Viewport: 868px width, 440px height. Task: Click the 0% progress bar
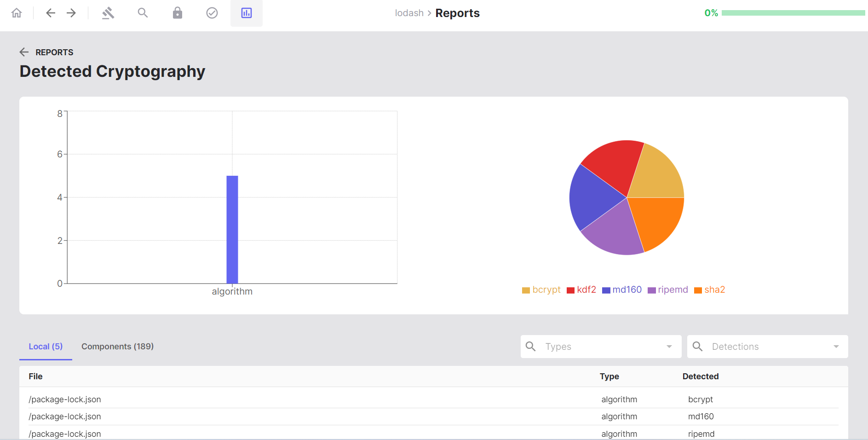[x=793, y=13]
